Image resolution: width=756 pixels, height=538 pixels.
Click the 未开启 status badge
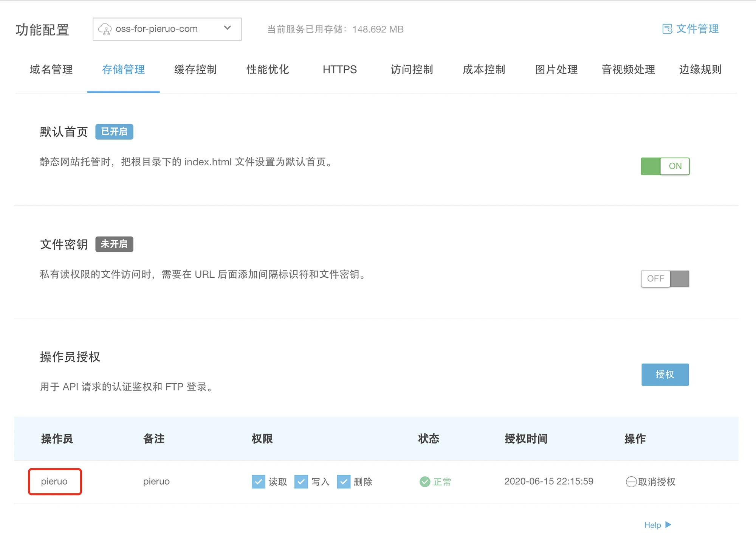114,244
